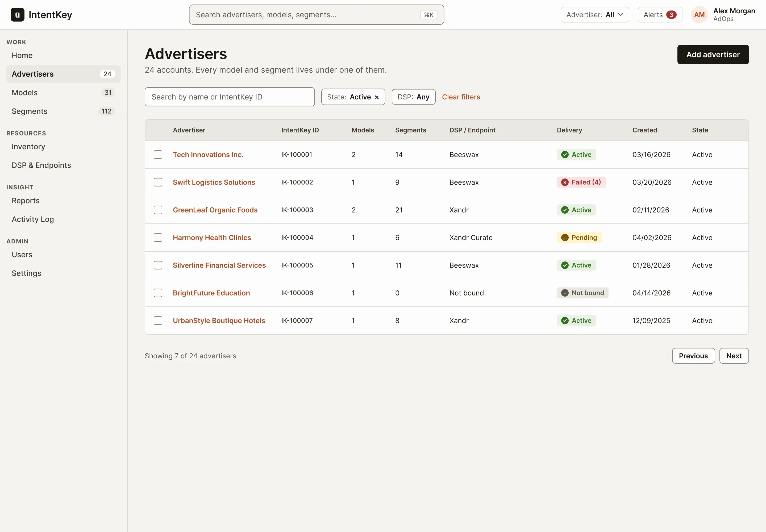Go to the Next page
Screen dimensions: 766x532
coord(734,356)
